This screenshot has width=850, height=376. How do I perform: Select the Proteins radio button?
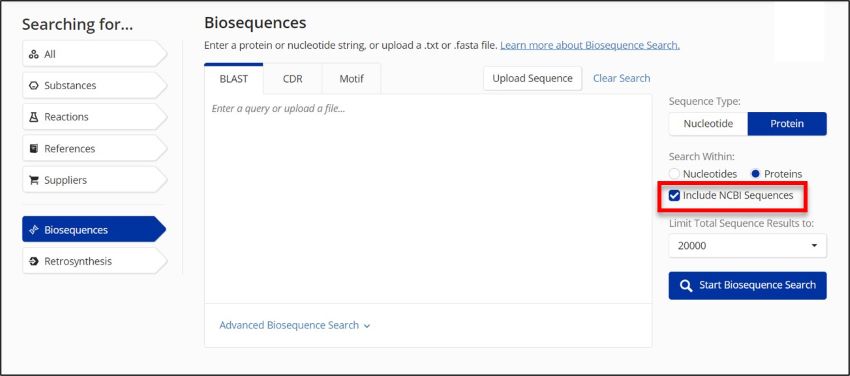[756, 174]
